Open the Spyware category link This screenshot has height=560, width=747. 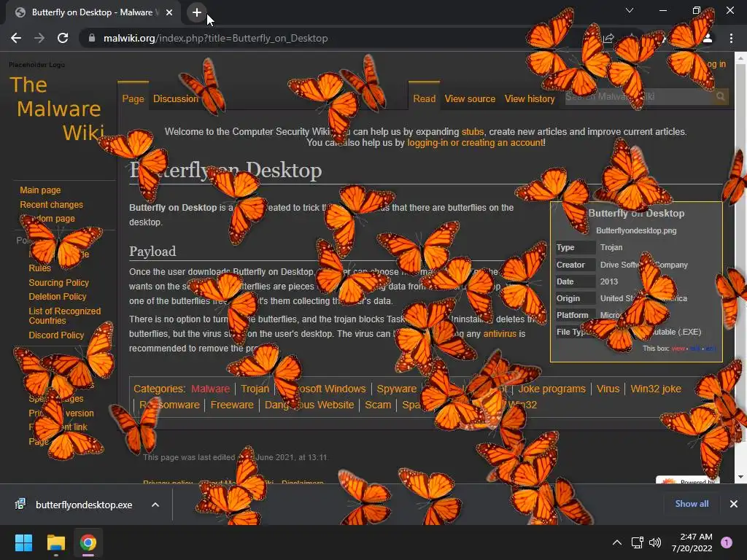tap(396, 389)
